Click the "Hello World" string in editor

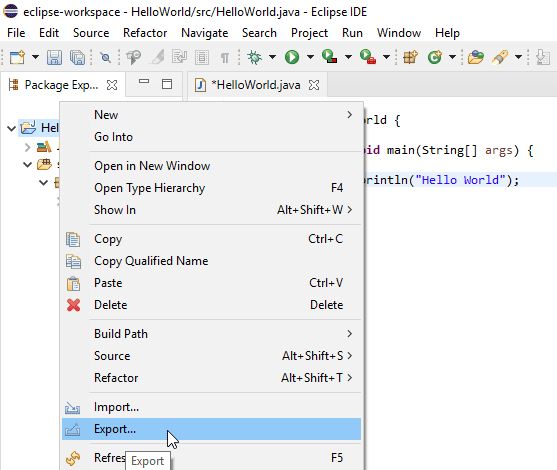[460, 180]
